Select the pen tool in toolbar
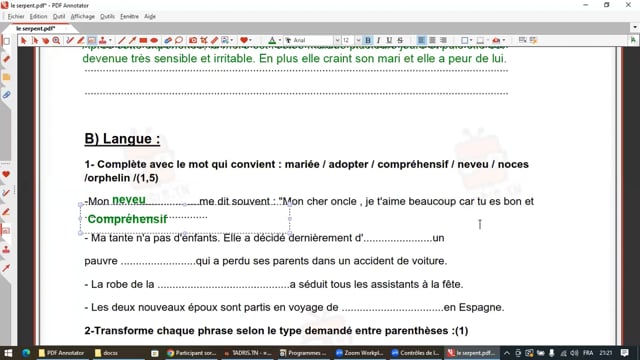This screenshot has height=360, width=640. coord(70,40)
